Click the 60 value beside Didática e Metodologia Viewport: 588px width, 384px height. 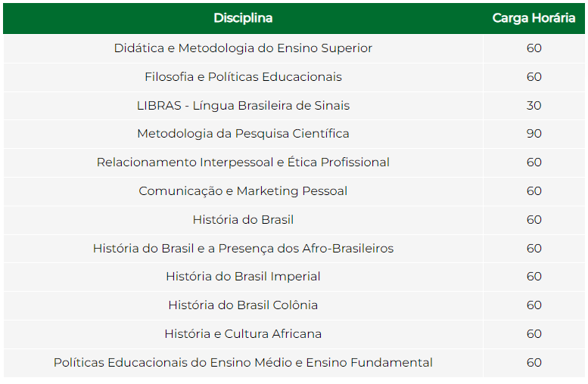(x=534, y=48)
